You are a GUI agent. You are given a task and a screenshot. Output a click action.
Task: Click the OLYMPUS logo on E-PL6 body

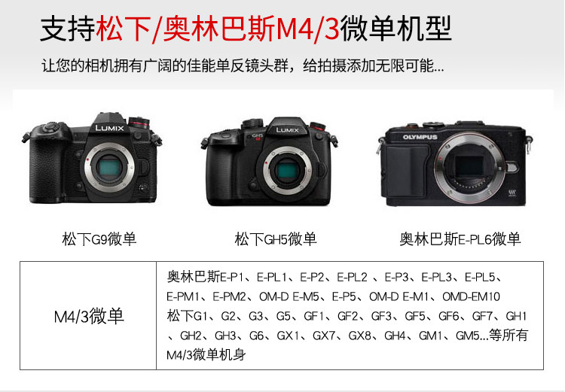pyautogui.click(x=420, y=137)
